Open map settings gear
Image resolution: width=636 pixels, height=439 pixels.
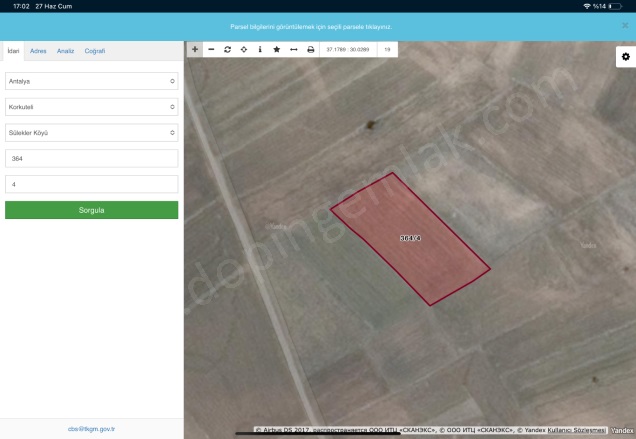(625, 57)
